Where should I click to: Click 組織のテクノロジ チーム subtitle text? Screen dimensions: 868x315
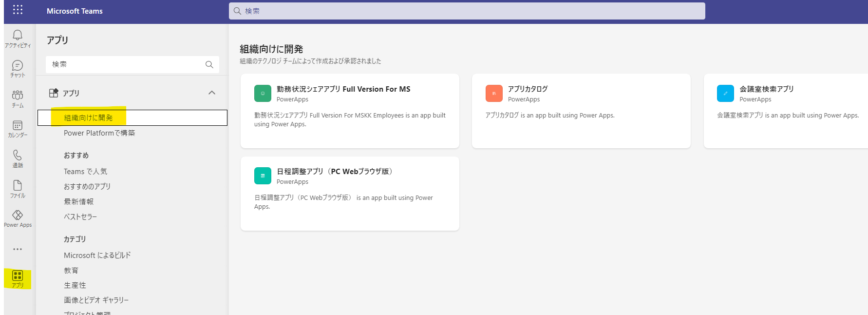pyautogui.click(x=310, y=61)
